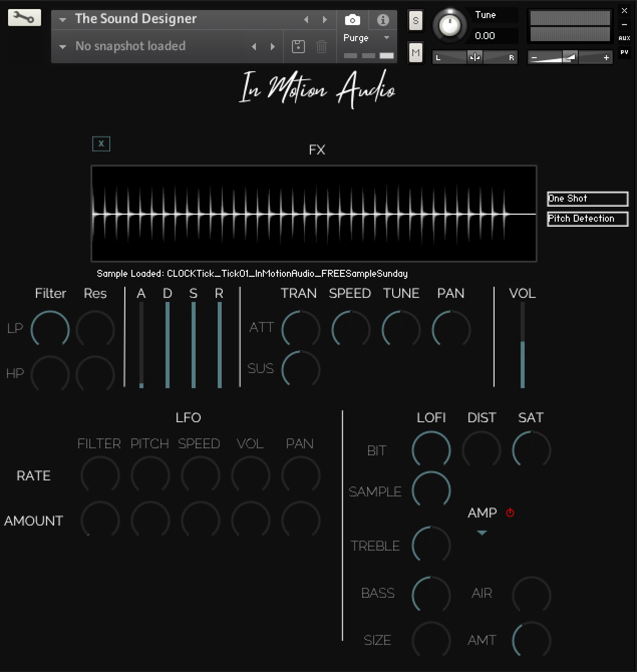Toggle One Shot mode

pyautogui.click(x=587, y=199)
